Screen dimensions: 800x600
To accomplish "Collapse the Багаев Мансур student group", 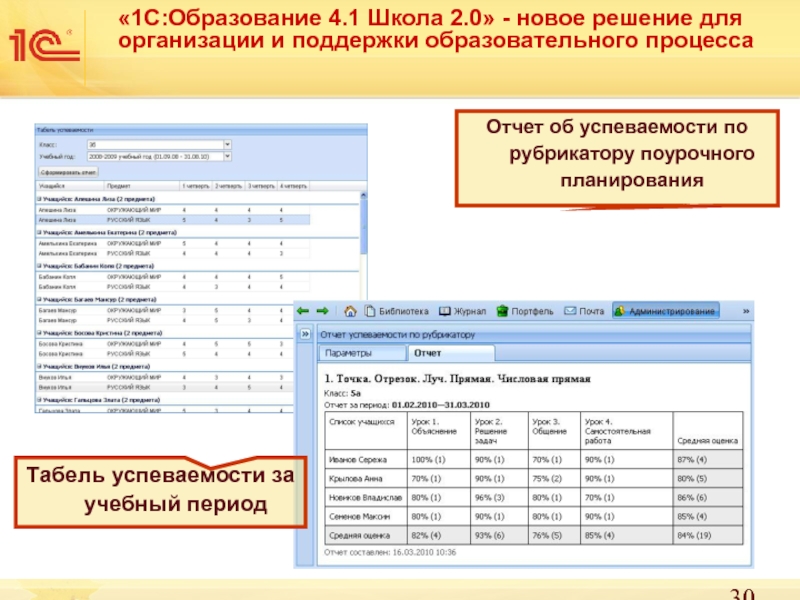I will (40, 299).
